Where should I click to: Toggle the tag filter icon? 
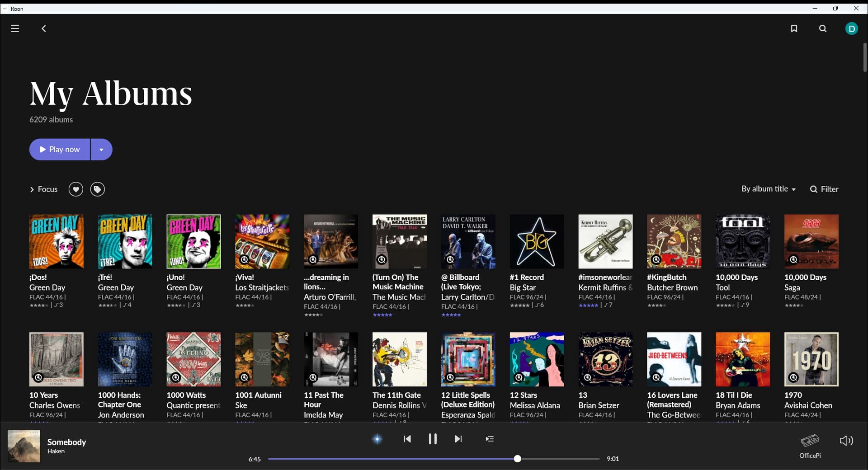(97, 189)
